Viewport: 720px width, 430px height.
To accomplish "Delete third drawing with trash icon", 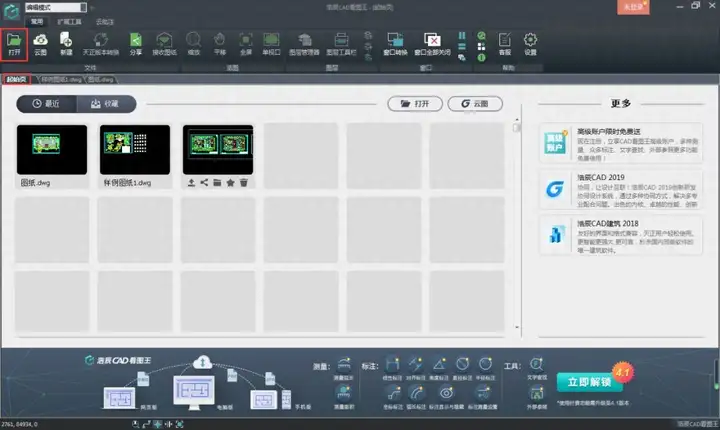I will pos(244,183).
